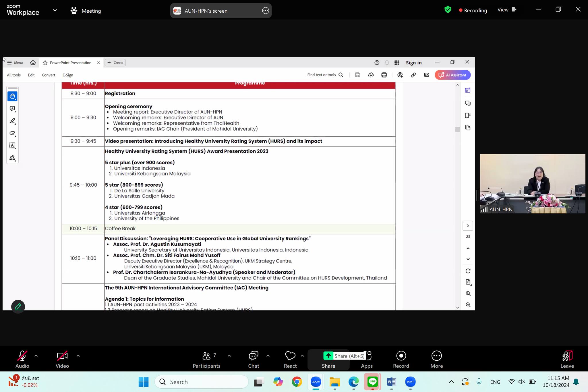This screenshot has height=392, width=588.
Task: Unmute microphone with the Audio button
Action: point(22,359)
